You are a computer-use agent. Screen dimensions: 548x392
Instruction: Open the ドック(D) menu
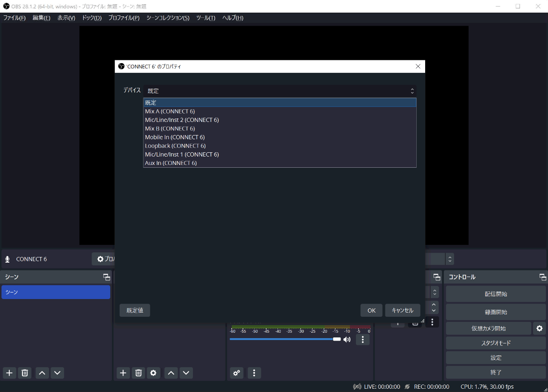point(92,18)
